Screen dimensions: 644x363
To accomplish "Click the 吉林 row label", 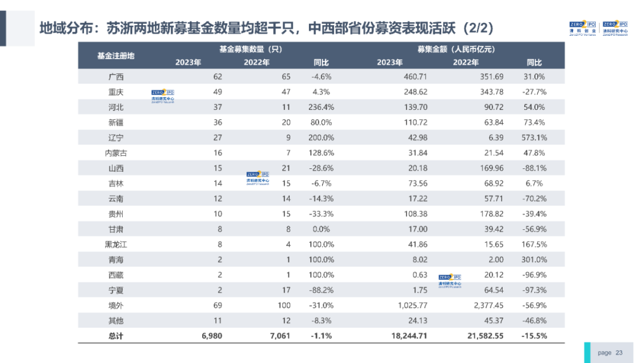I will coord(116,183).
